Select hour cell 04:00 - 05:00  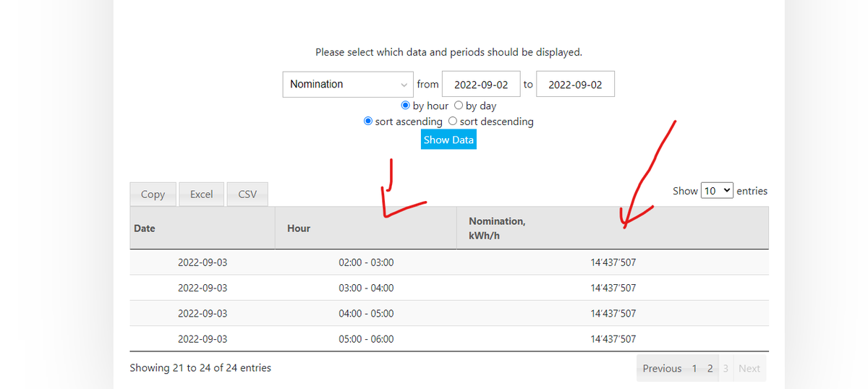pyautogui.click(x=366, y=313)
